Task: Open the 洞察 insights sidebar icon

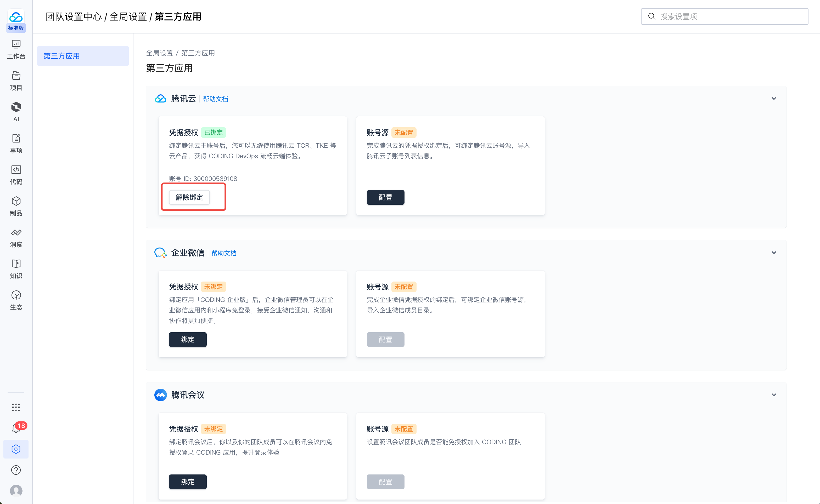Action: click(16, 238)
